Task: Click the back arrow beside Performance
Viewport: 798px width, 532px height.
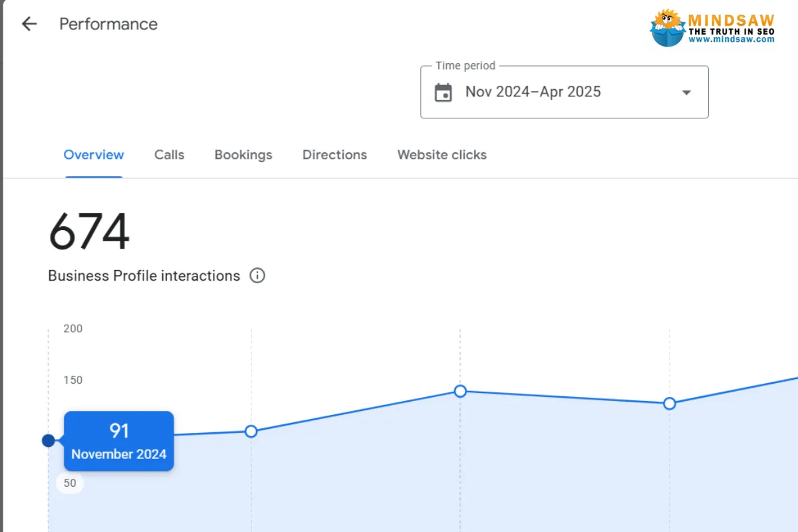Action: coord(29,25)
